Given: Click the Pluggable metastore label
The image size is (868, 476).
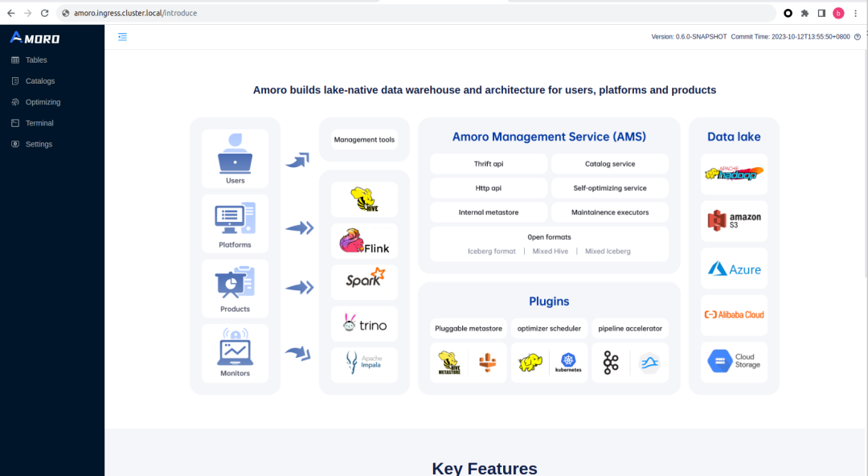Looking at the screenshot, I should pos(469,329).
